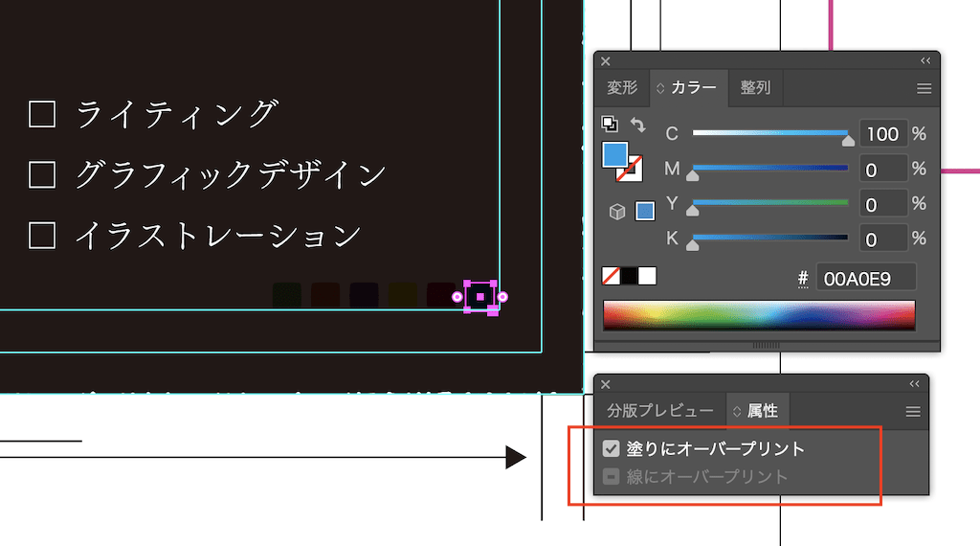Cycle the 属性 panel view with the tab arrows
Screen dimensions: 980x546
[737, 412]
